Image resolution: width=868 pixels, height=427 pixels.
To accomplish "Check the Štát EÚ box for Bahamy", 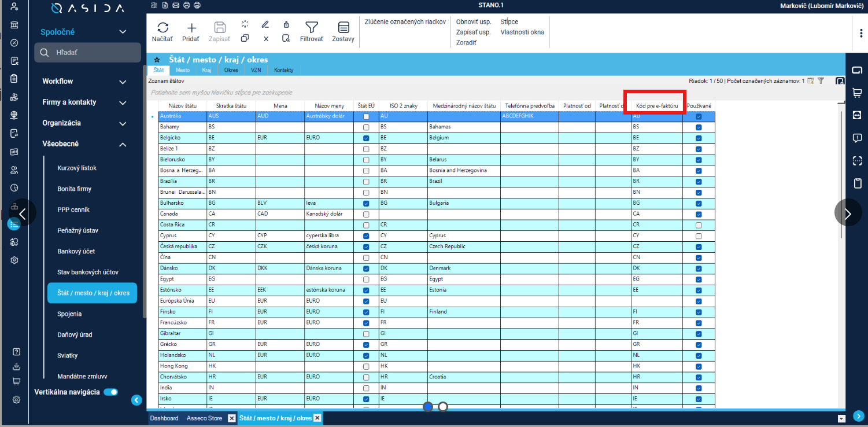I will (366, 127).
